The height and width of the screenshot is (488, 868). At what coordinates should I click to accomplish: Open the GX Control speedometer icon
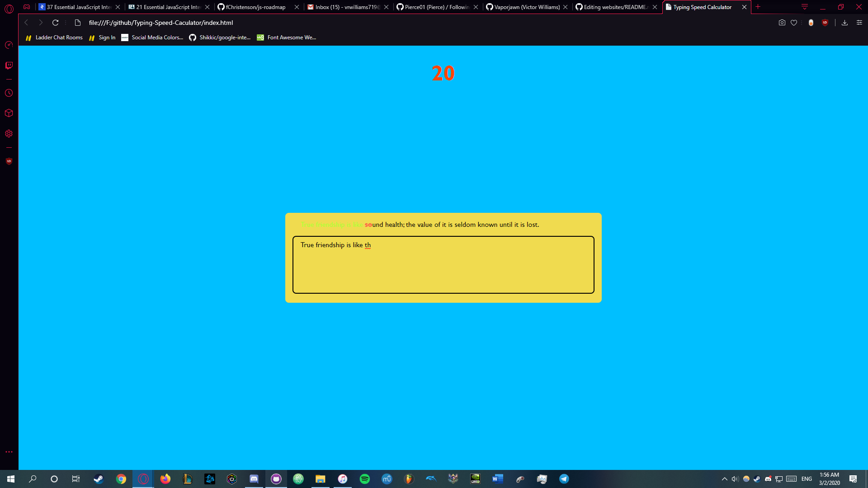tap(9, 45)
